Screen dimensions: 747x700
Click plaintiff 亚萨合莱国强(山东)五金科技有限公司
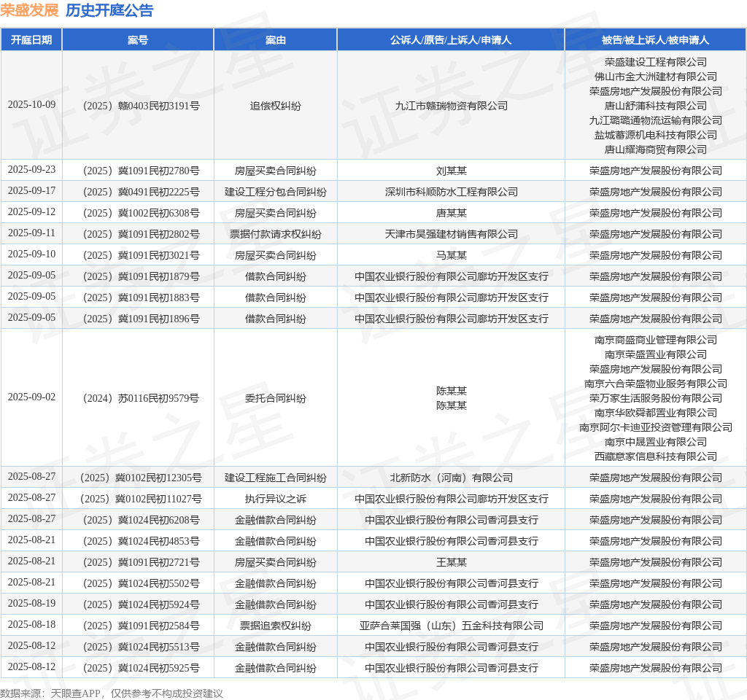point(451,626)
